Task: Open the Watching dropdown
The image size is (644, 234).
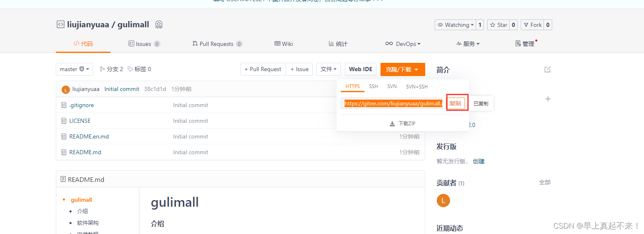Action: pos(455,25)
